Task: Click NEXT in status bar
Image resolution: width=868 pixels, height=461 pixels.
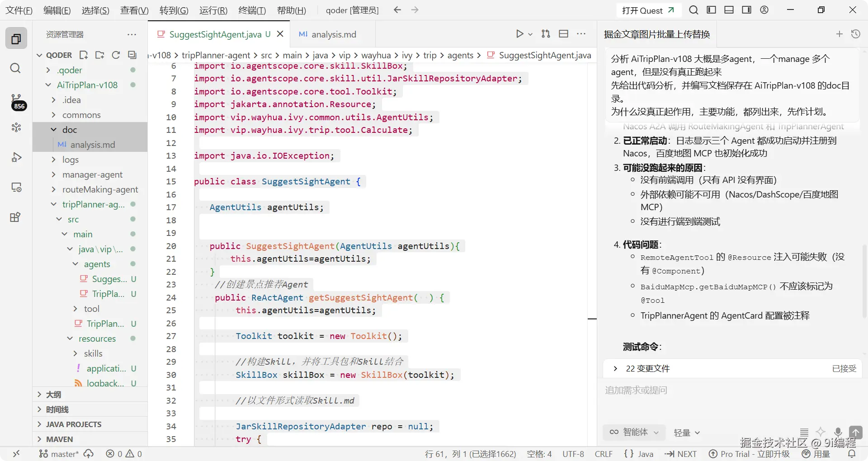Action: tap(680, 454)
